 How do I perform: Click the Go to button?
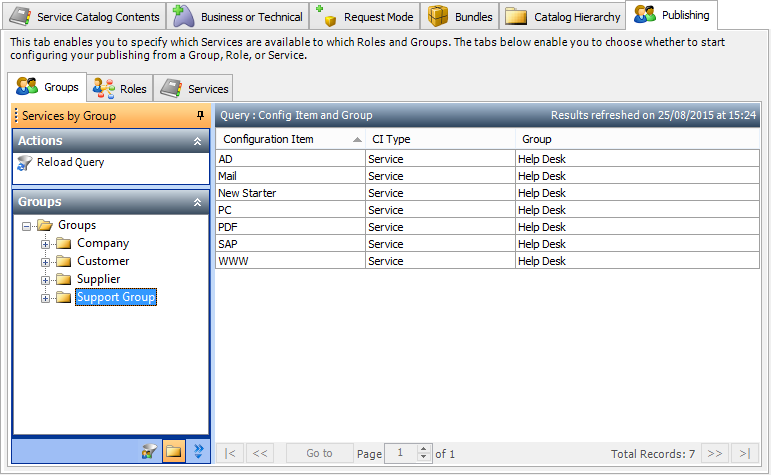coord(319,453)
